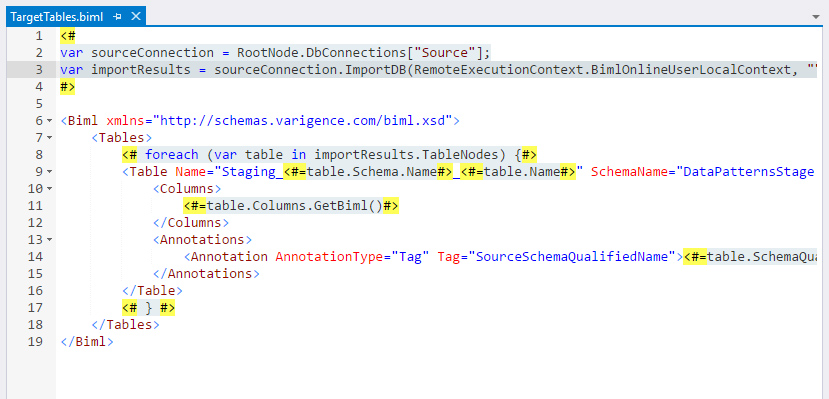829x399 pixels.
Task: Collapse the Annotations element on line 13
Action: point(49,240)
